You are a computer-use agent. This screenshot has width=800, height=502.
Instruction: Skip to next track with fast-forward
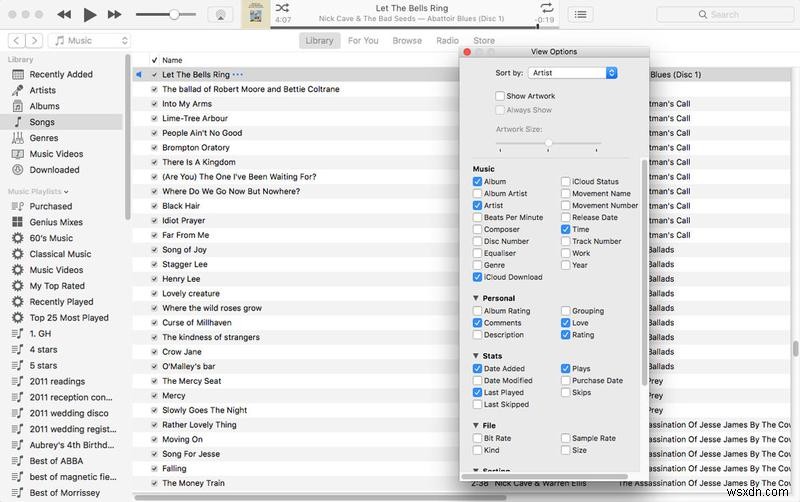point(114,15)
